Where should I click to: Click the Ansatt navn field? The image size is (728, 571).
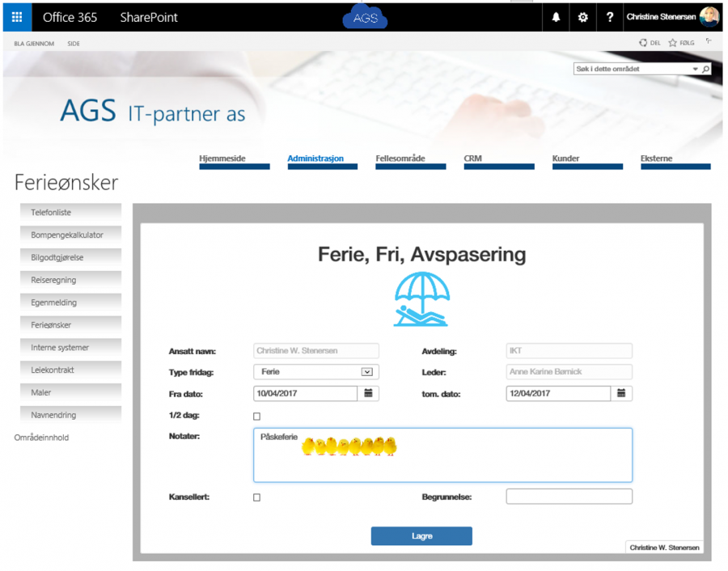tap(316, 351)
